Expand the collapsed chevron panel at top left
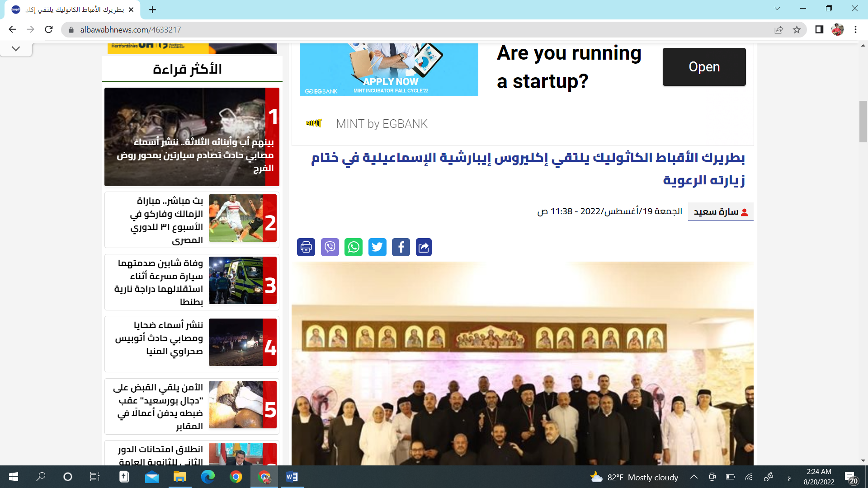Viewport: 868px width, 488px height. (x=16, y=49)
